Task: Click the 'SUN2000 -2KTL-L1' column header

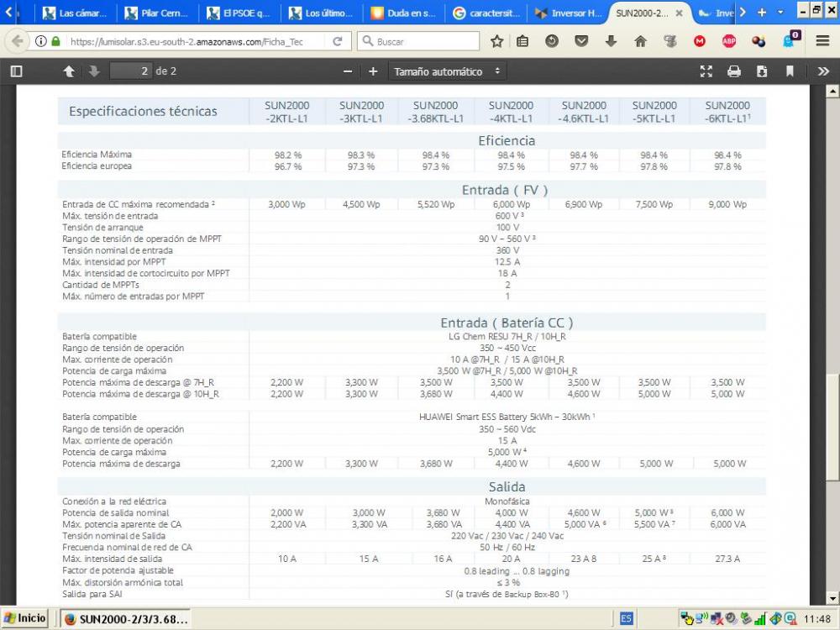Action: 286,112
